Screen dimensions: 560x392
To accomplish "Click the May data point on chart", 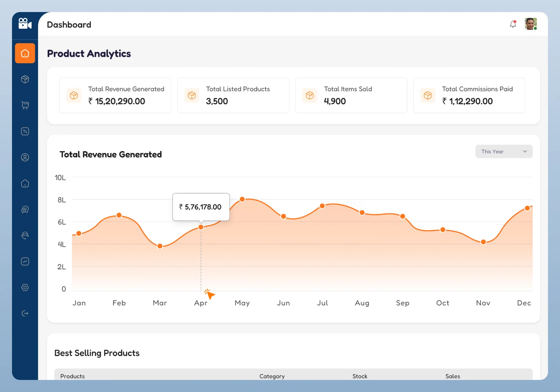I will pyautogui.click(x=242, y=199).
